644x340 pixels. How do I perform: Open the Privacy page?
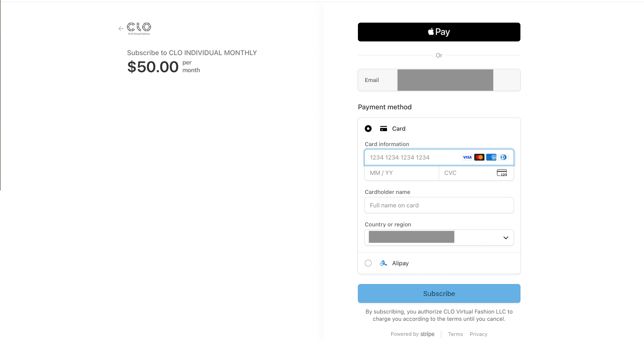pyautogui.click(x=479, y=334)
